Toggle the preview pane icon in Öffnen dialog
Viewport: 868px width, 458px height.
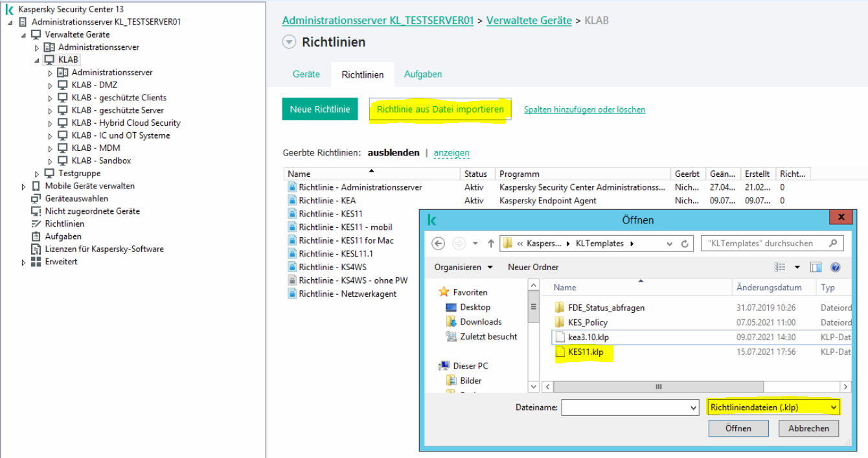tap(816, 267)
